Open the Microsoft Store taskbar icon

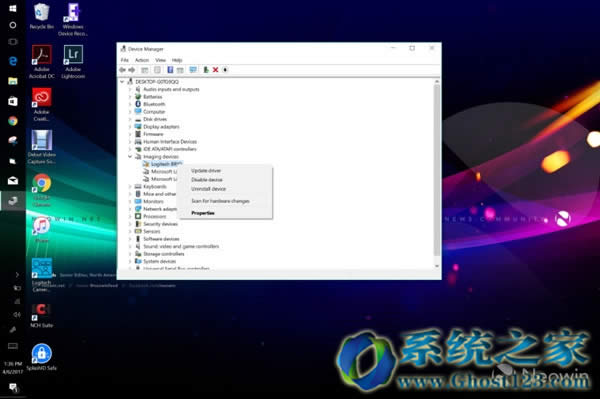point(13,101)
